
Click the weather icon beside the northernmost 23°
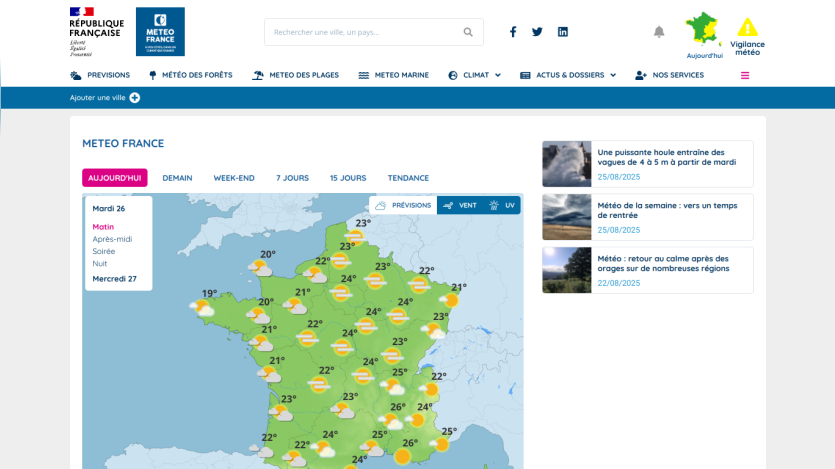pyautogui.click(x=354, y=236)
